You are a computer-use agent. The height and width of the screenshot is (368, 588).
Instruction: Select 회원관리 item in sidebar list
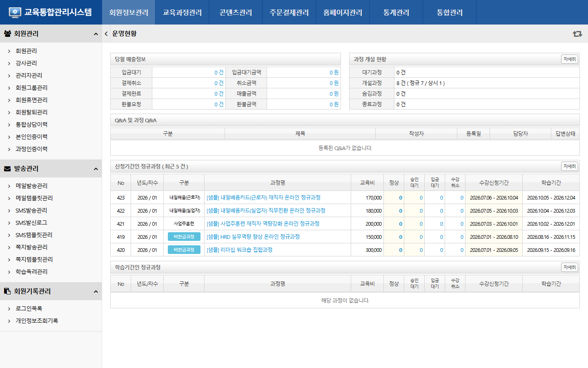tap(26, 51)
